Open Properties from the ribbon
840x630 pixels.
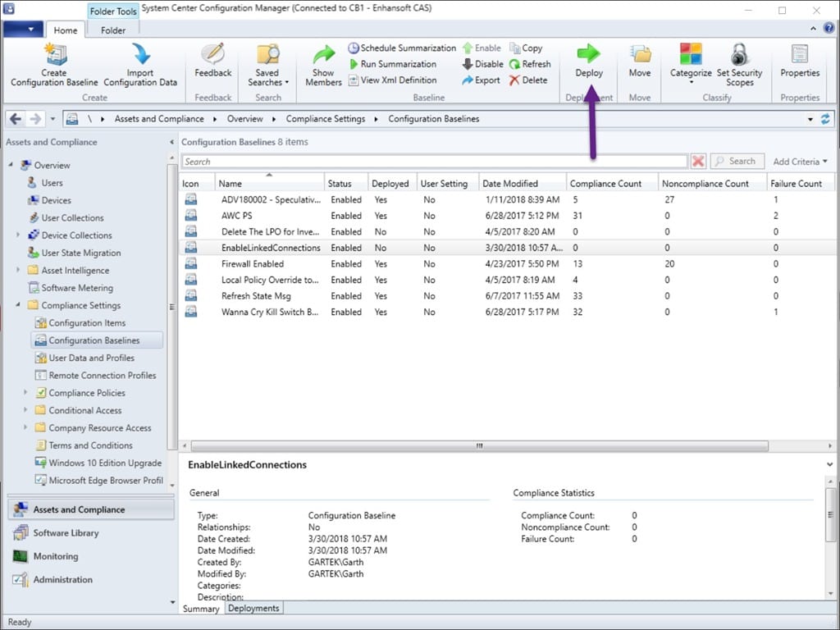800,61
